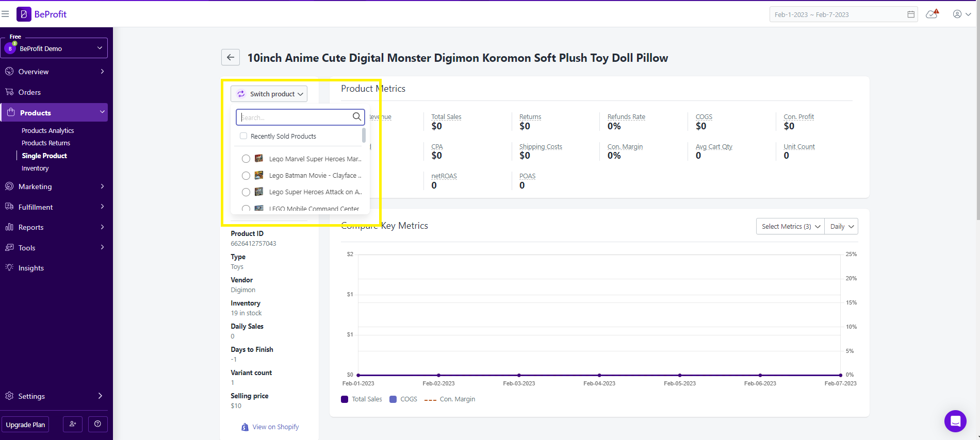The height and width of the screenshot is (440, 980).
Task: Toggle Con. Margin legend marker
Action: (x=430, y=399)
